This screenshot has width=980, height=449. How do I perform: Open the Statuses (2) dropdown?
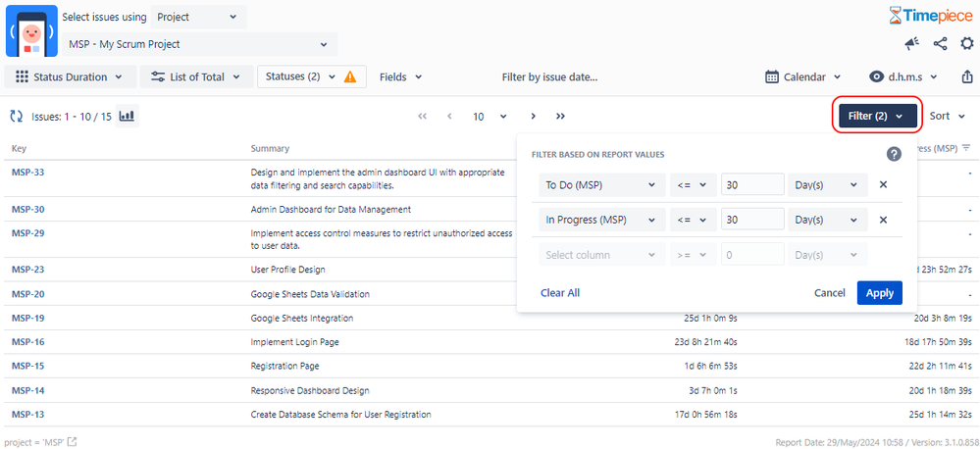[x=311, y=76]
